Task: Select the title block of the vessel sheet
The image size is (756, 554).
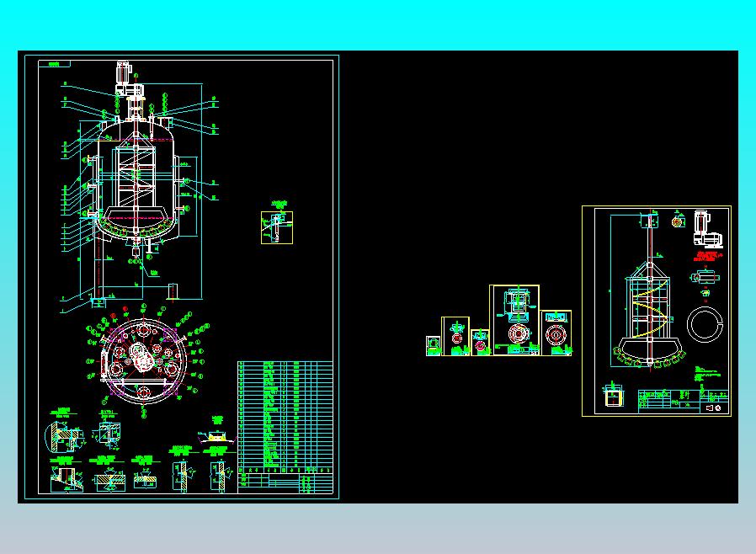Action: click(x=285, y=483)
